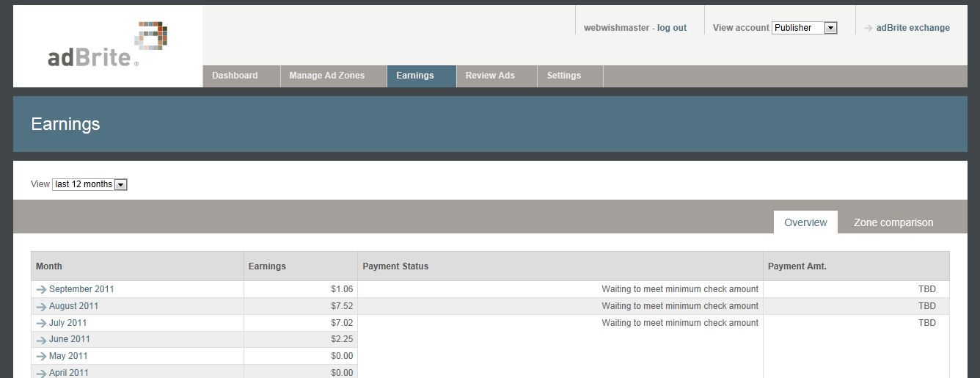Switch to the Overview tab
Screen dimensions: 980x378
tap(805, 222)
